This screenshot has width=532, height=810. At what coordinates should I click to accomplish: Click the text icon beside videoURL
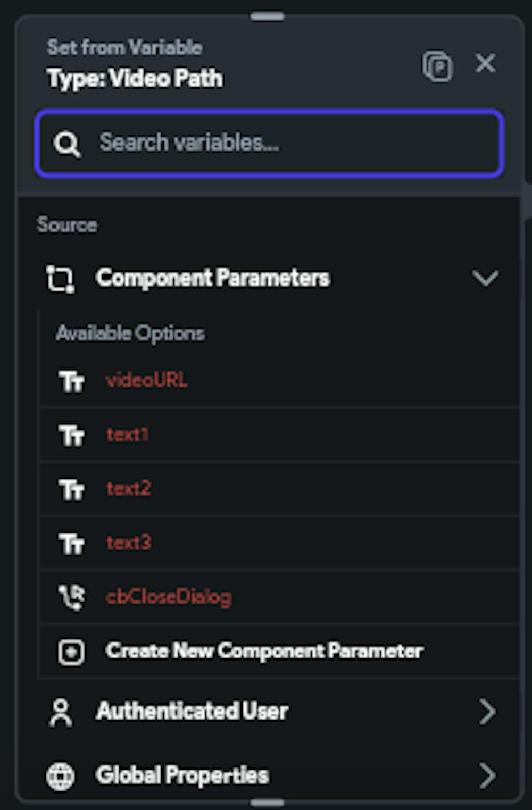coord(71,381)
